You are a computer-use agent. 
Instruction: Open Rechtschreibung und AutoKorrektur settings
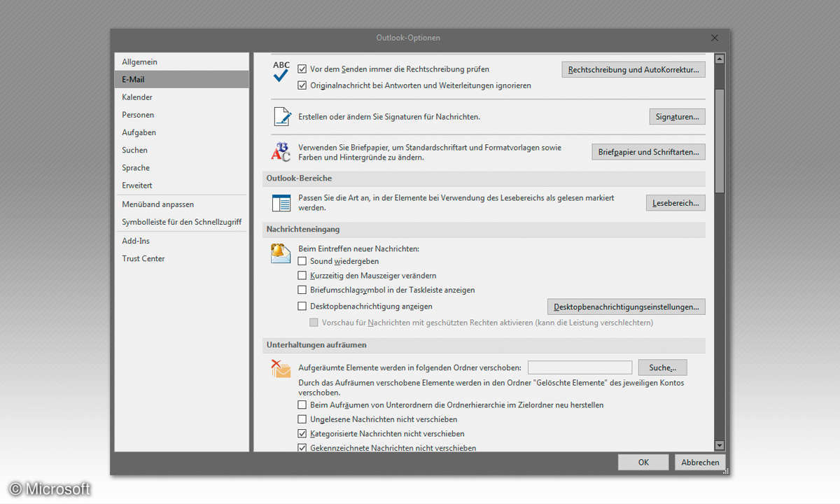pos(633,70)
